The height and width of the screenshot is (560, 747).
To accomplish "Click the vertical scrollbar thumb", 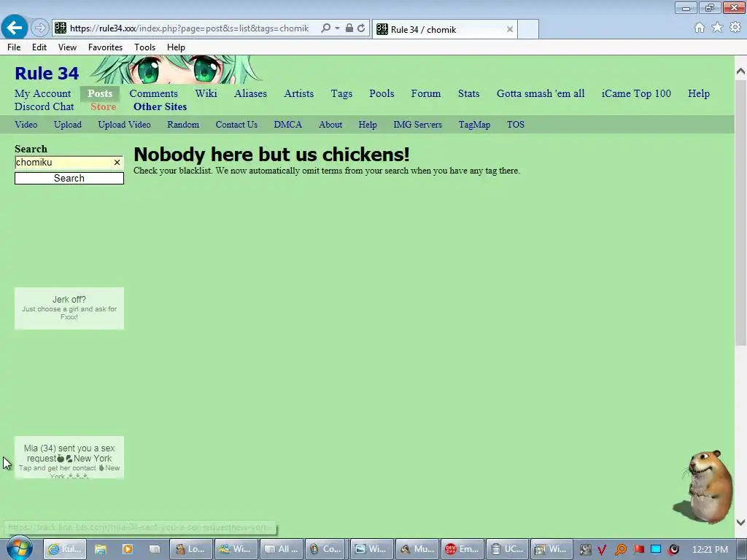I will (x=740, y=212).
